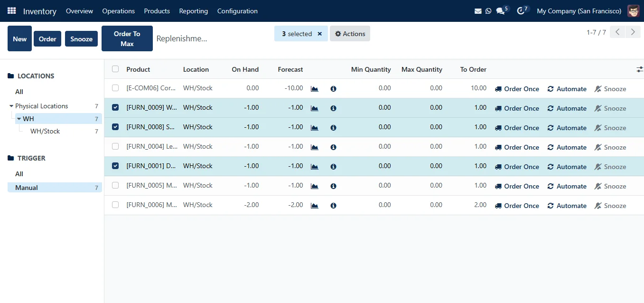Open the WhatsApp icon in top bar

pyautogui.click(x=488, y=11)
